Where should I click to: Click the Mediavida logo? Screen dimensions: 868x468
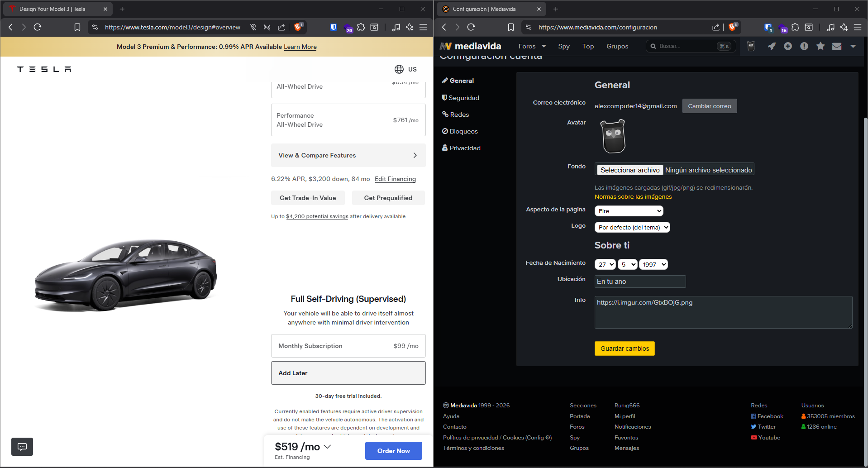pos(470,46)
